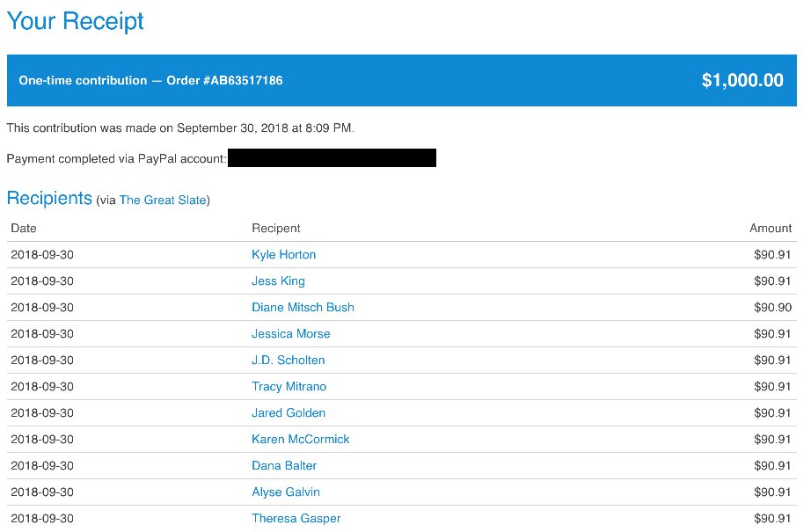The width and height of the screenshot is (811, 532).
Task: Click the 2018-09-30 date in Tracy Mitrano row
Action: click(x=42, y=386)
